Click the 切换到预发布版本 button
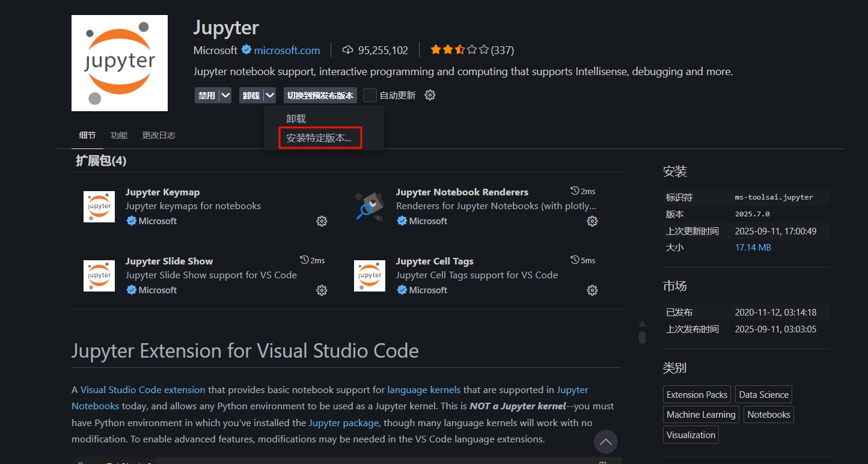 point(320,94)
